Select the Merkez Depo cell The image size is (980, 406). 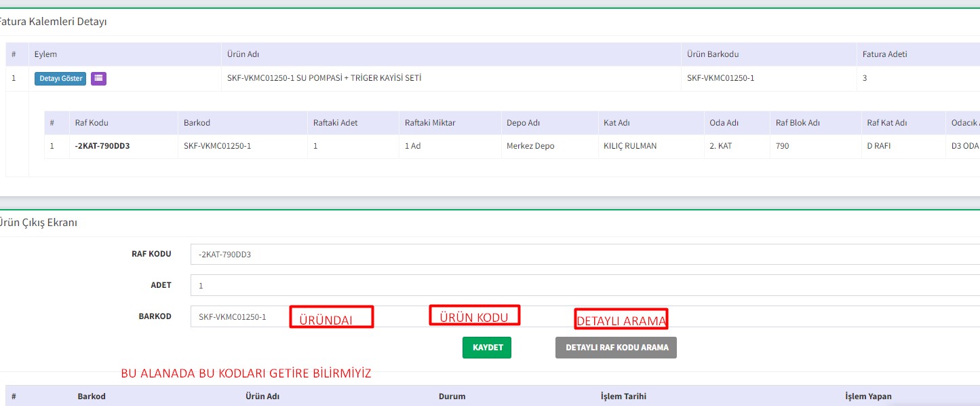(x=530, y=146)
